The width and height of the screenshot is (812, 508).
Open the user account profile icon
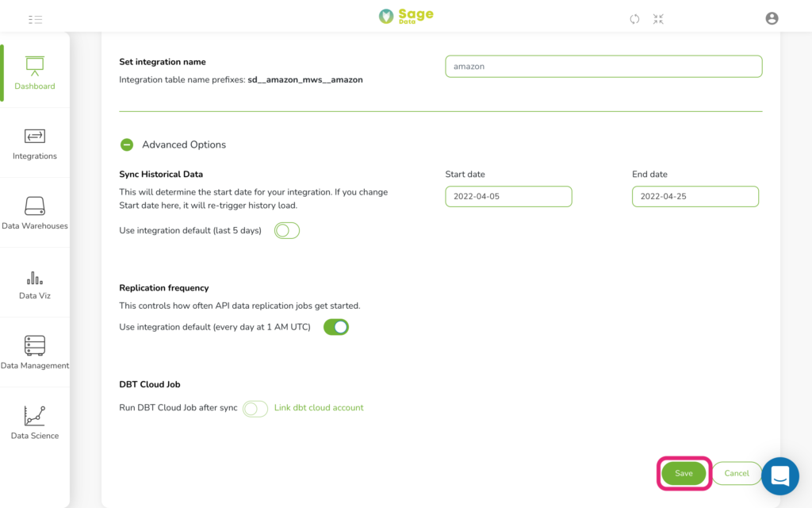click(772, 19)
